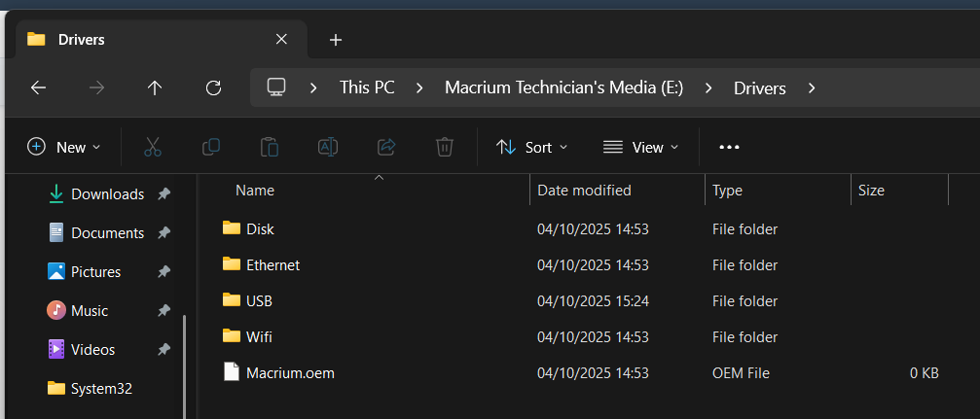Select the Macrium.oem file
This screenshot has width=980, height=419.
(290, 372)
